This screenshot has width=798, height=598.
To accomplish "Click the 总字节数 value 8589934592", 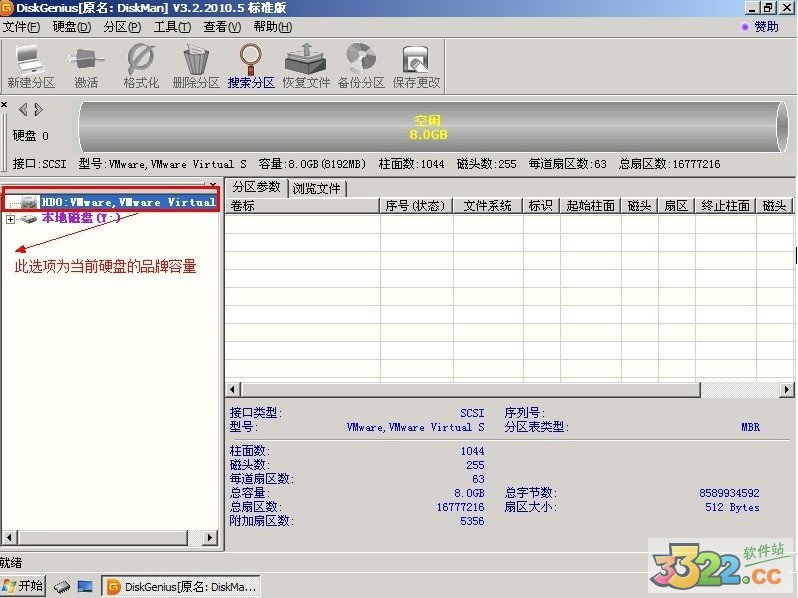I will point(729,493).
